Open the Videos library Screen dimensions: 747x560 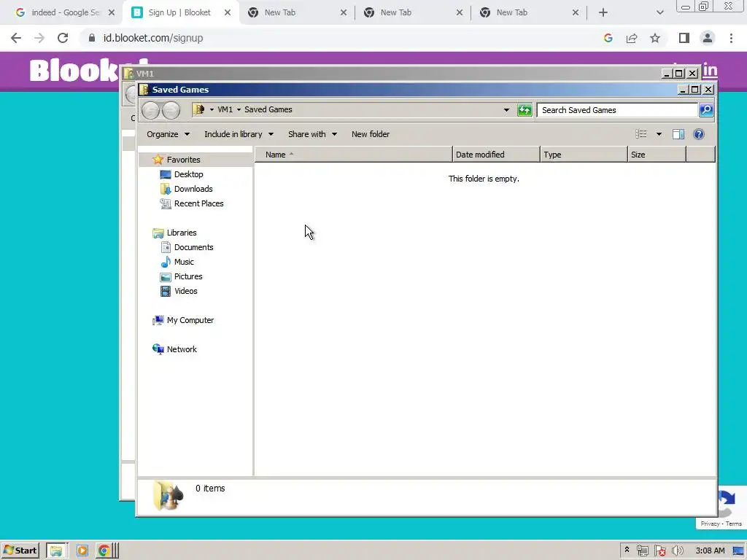tap(186, 292)
